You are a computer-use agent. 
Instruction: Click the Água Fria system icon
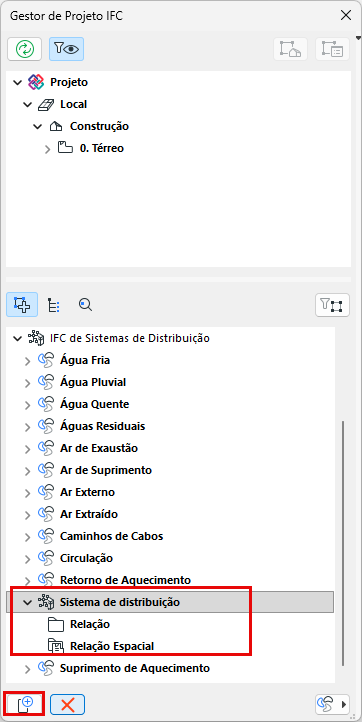pyautogui.click(x=47, y=360)
